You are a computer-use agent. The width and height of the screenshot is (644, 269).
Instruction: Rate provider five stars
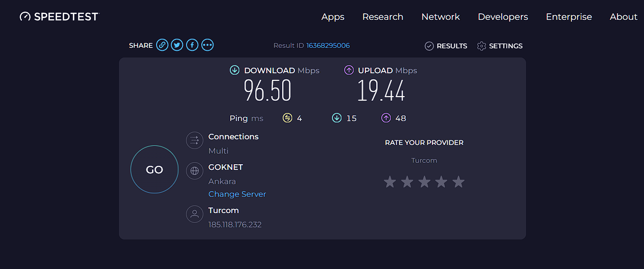(458, 182)
